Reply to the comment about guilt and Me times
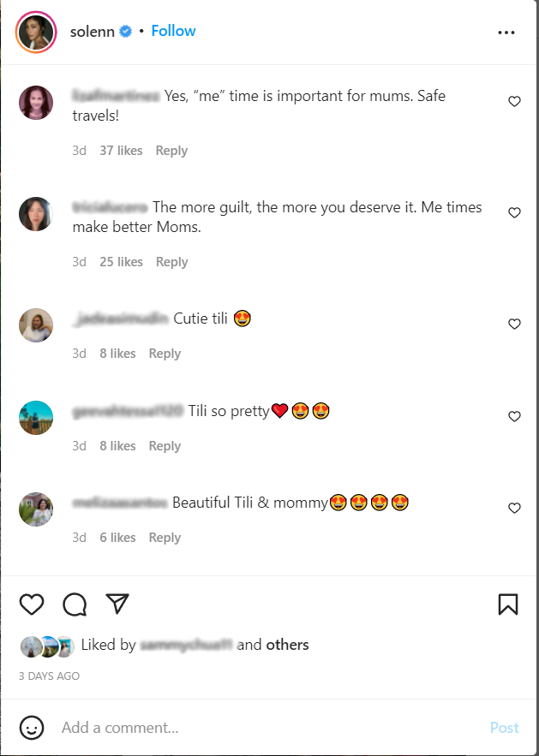Screen dimensions: 539x756 click(171, 261)
